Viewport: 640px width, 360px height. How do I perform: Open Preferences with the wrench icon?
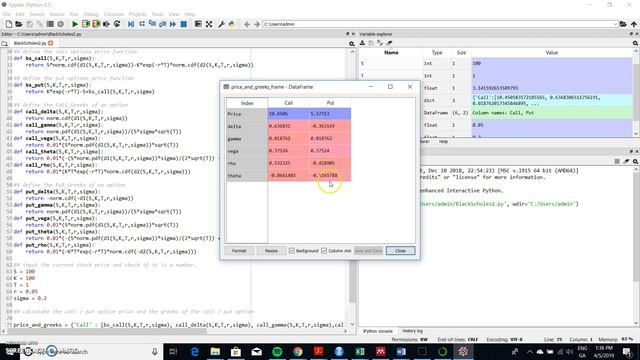(x=221, y=24)
